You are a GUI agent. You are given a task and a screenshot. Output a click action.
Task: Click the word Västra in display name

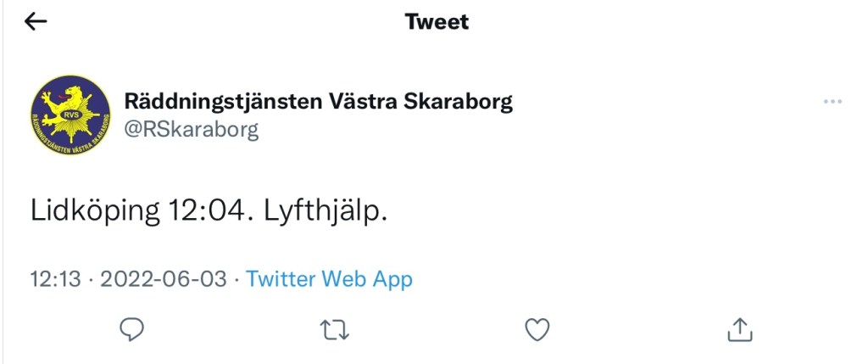pos(357,102)
